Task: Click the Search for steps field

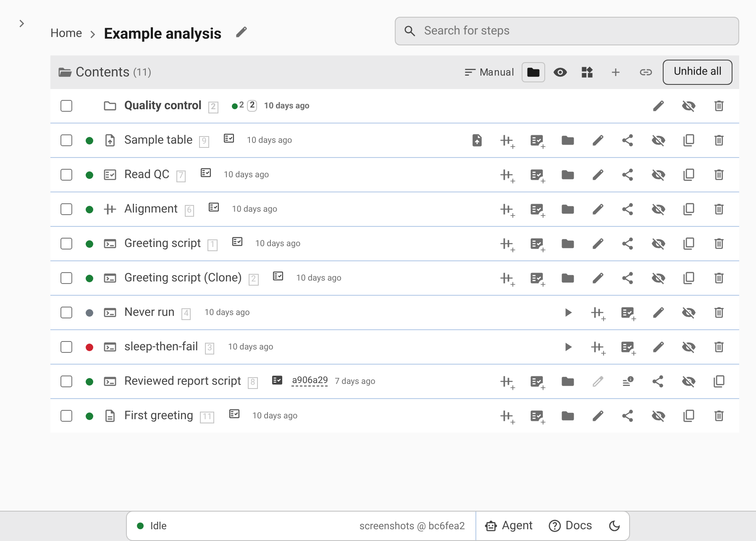Action: [567, 31]
